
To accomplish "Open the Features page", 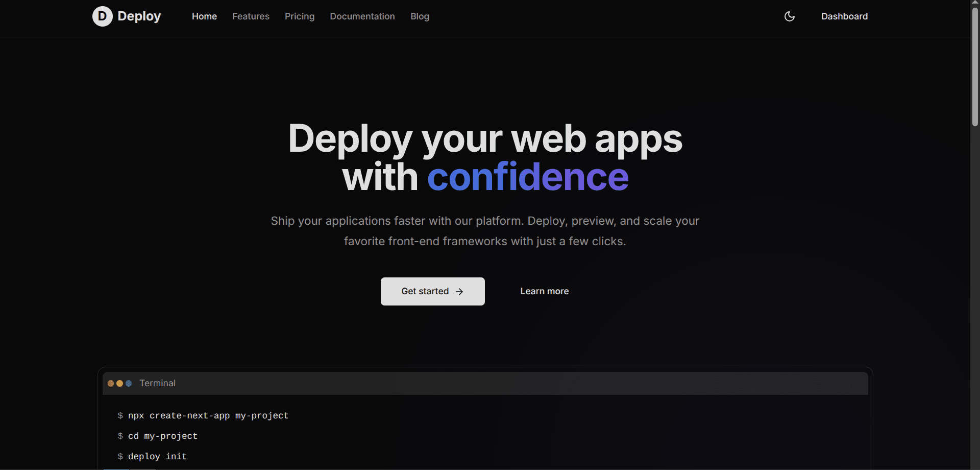I will (251, 16).
